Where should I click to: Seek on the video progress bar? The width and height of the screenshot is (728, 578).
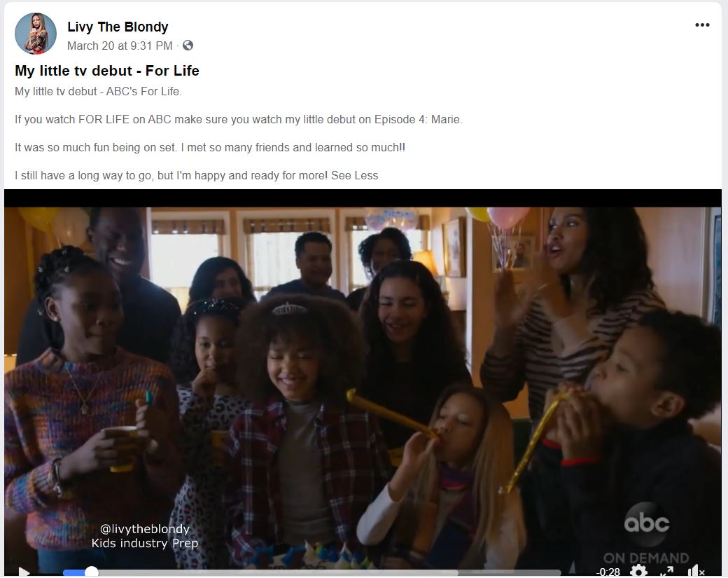(312, 572)
